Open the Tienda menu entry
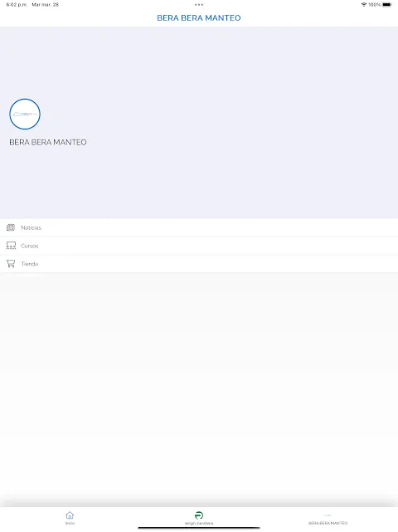This screenshot has height=532, width=398. coord(199,264)
